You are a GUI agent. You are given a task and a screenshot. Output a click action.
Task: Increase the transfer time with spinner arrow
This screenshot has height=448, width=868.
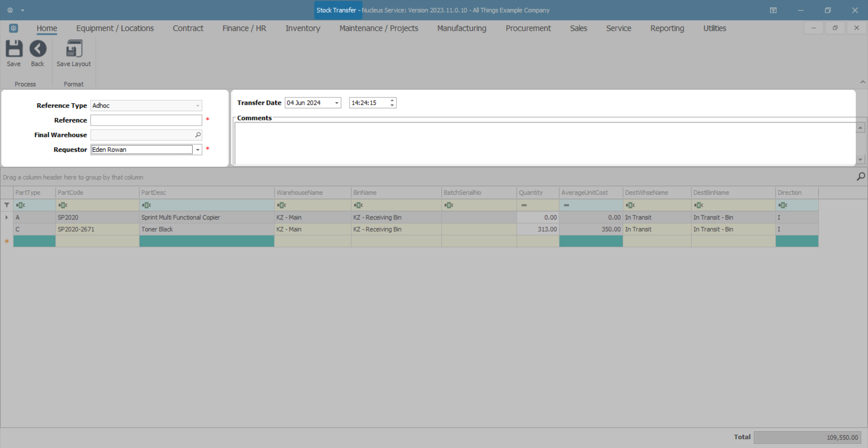point(392,100)
